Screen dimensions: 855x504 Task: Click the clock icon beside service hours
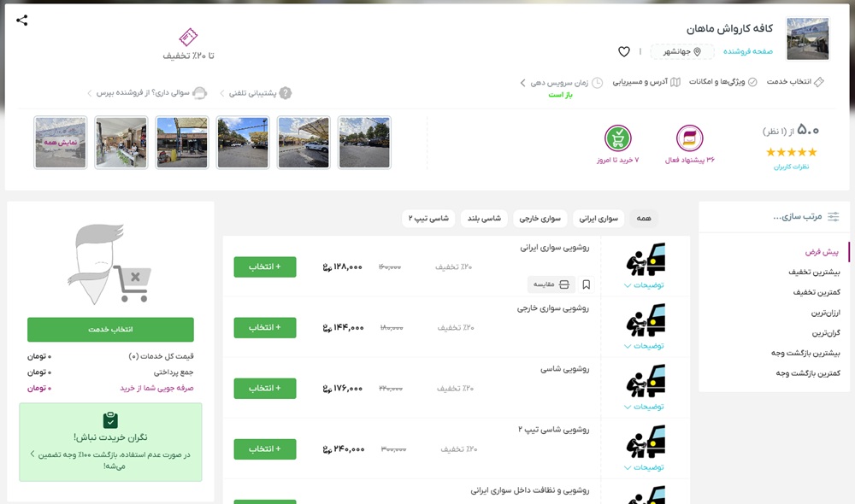(x=597, y=83)
